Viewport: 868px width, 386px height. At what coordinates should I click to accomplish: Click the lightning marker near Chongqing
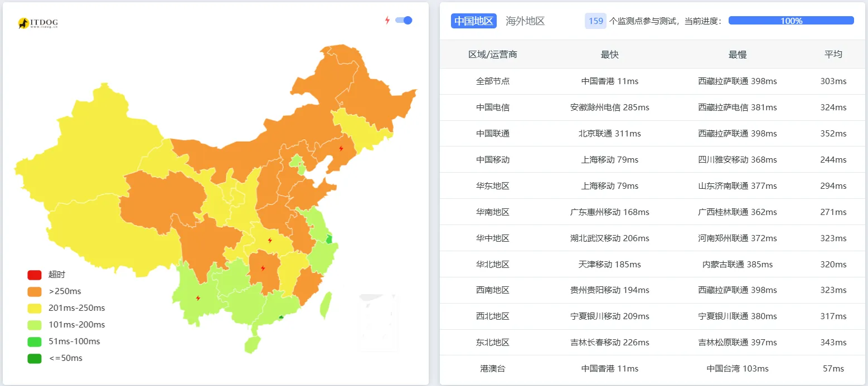[263, 269]
